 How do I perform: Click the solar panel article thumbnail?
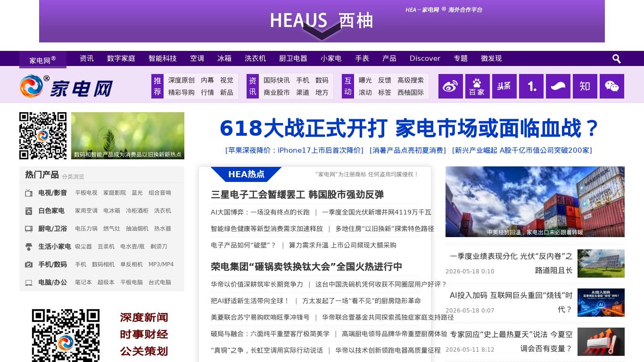click(x=601, y=263)
